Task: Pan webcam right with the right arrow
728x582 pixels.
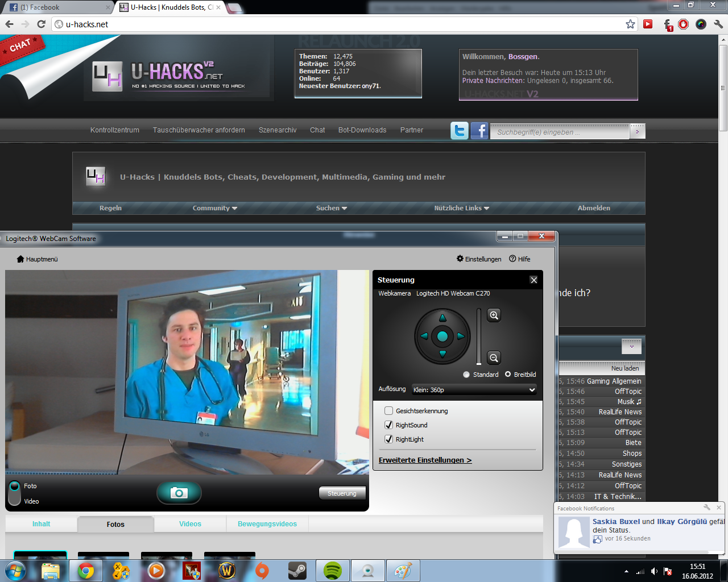Action: [461, 336]
